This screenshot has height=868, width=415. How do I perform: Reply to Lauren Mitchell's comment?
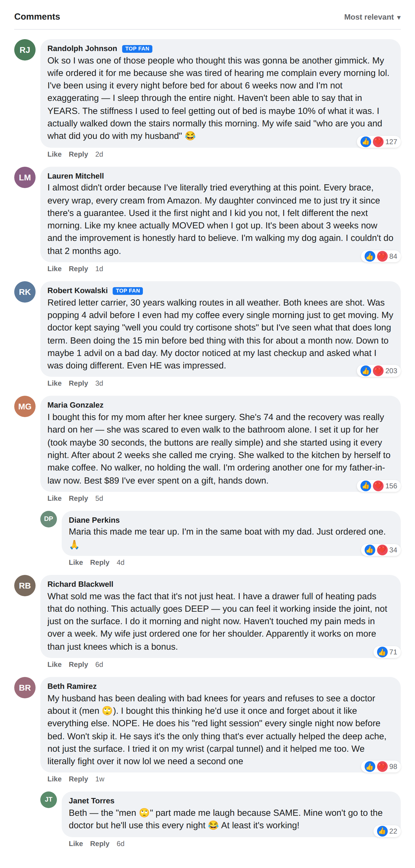[78, 269]
